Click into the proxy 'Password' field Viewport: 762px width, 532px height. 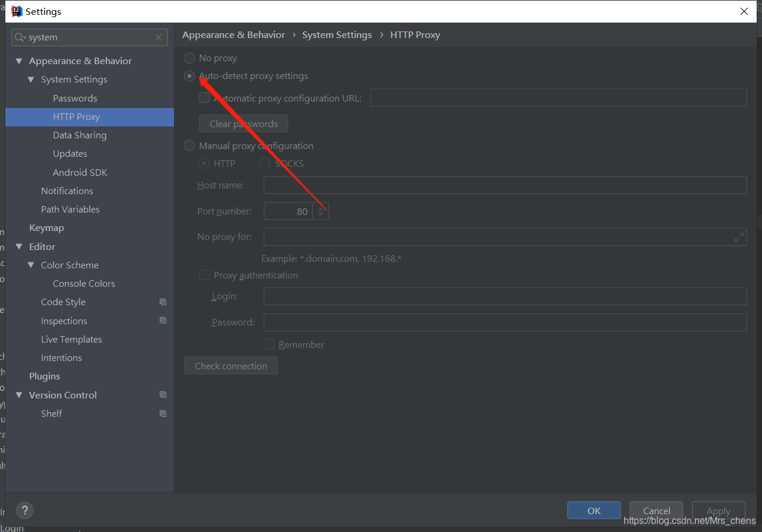pos(505,322)
